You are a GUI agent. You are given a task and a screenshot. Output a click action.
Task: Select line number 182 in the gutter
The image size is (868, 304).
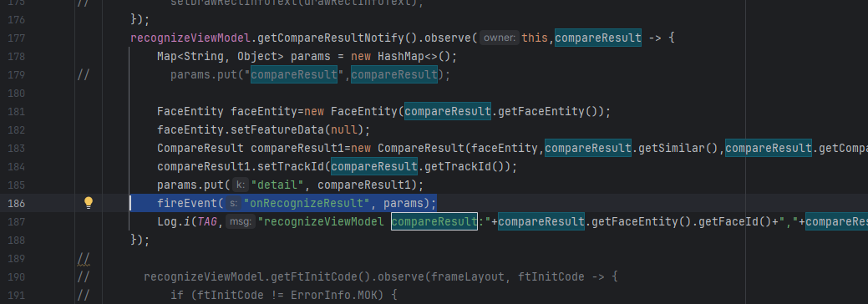point(18,129)
